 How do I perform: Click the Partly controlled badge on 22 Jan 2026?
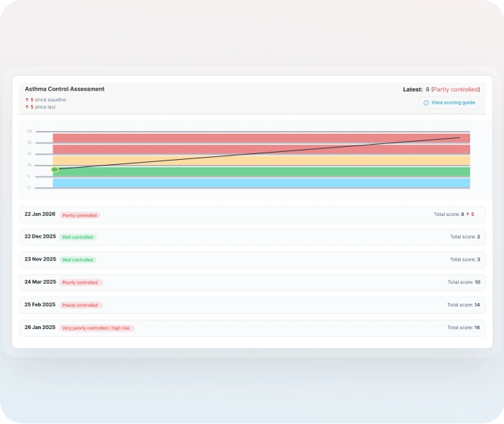tap(80, 215)
